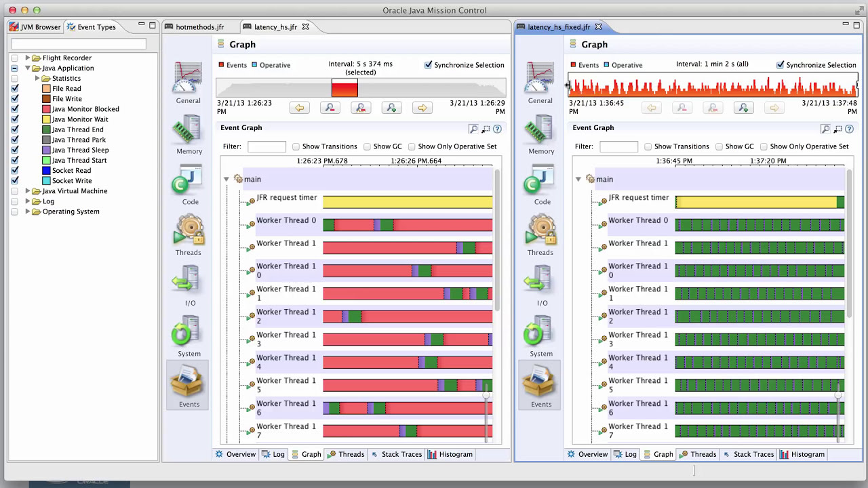Screen dimensions: 868x488
Task: Click search icon in left Event Graph header
Action: [x=473, y=129]
